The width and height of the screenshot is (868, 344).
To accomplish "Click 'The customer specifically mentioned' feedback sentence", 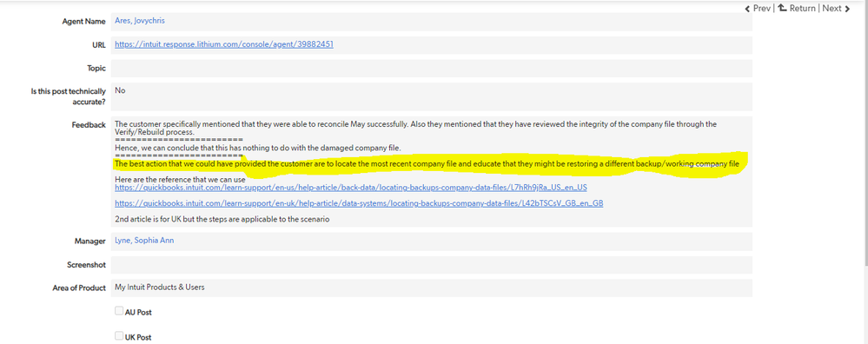I will tap(415, 129).
